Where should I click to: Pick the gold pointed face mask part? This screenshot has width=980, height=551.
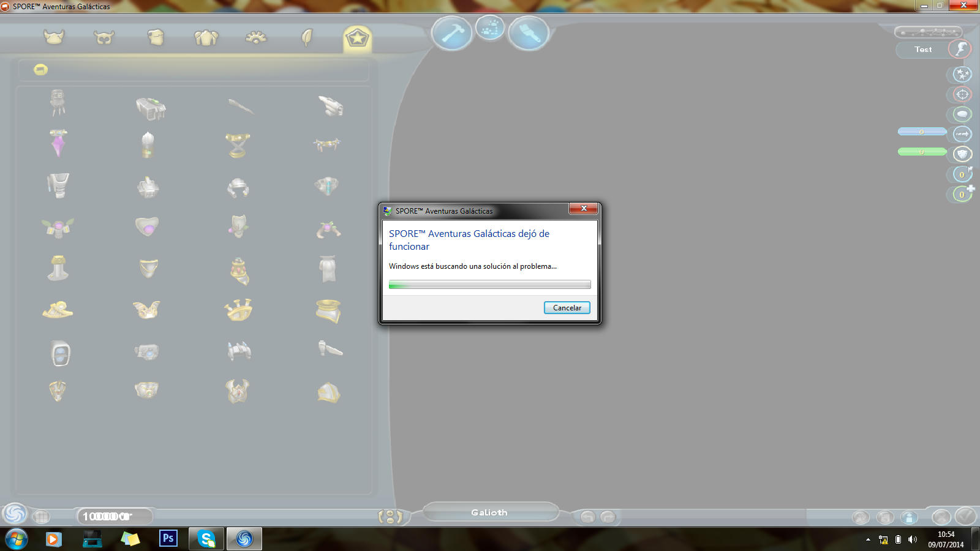tap(58, 391)
